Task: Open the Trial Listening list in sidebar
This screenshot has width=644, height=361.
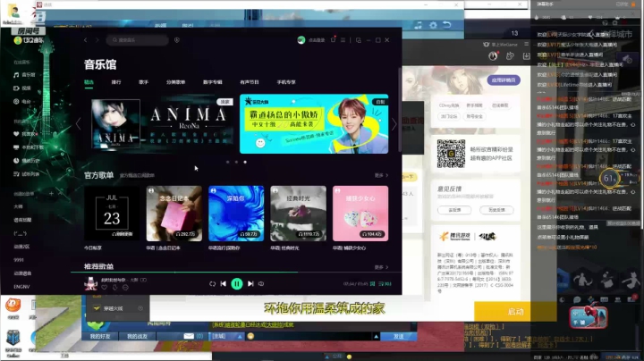Action: click(26, 174)
